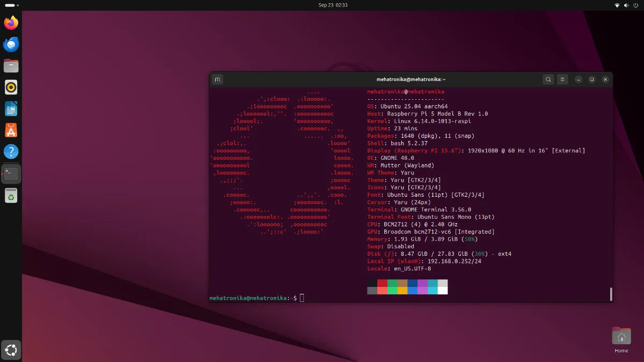Open system menu via power icon
This screenshot has width=644, height=362.
point(636,5)
